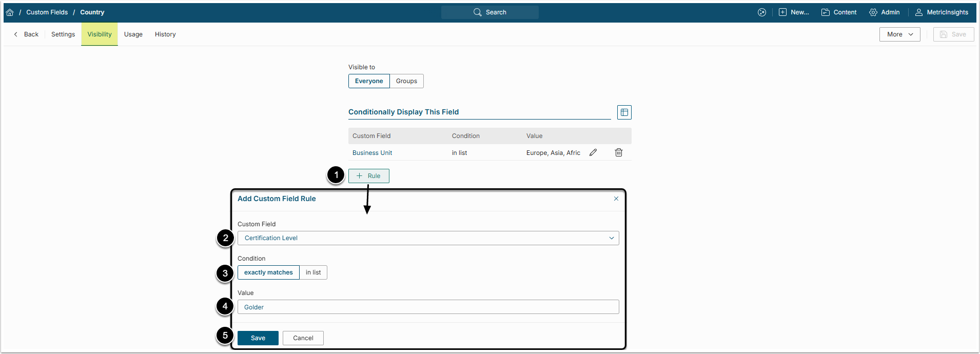Focus the top Search bar
Screen dimensions: 980x354
tap(490, 12)
